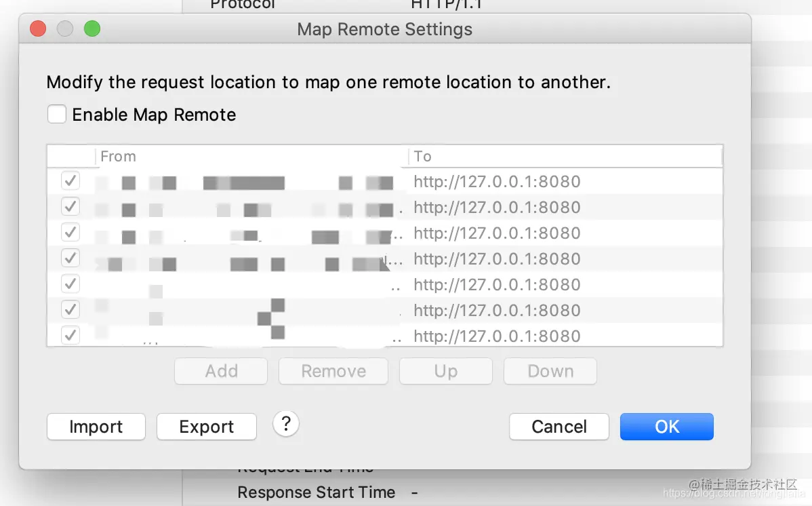Screen dimensions: 812x506
Task: Select last row's http://127.0.0.1:8080 target
Action: click(497, 336)
